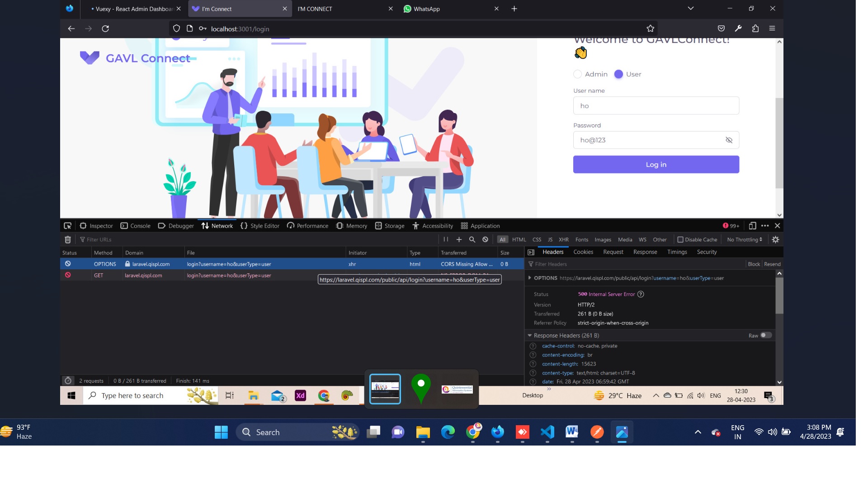This screenshot has height=488, width=868.
Task: Bookmark this page with star icon
Action: click(650, 28)
